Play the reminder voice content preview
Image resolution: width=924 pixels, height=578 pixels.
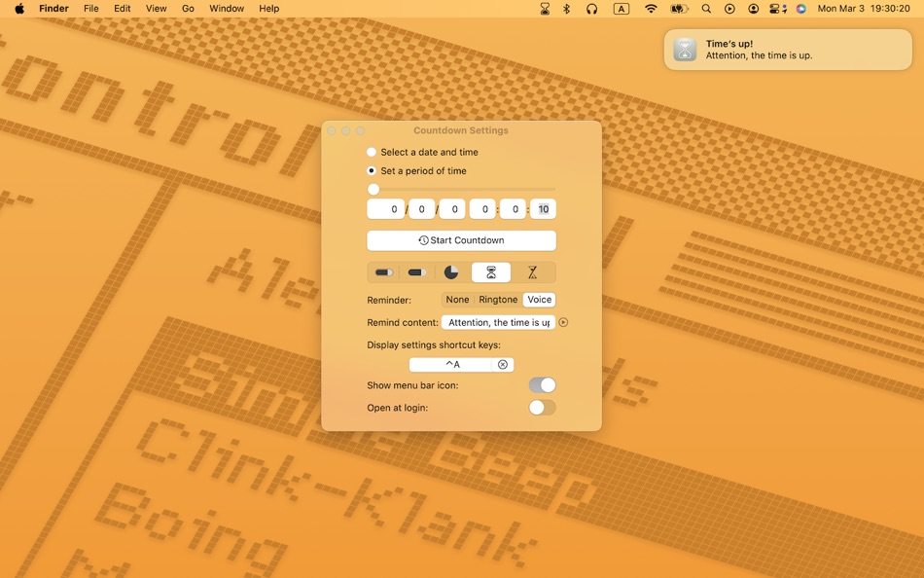pyautogui.click(x=563, y=323)
